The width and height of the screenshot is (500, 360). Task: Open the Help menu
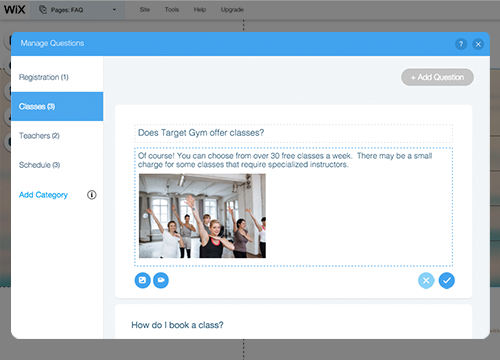[200, 10]
